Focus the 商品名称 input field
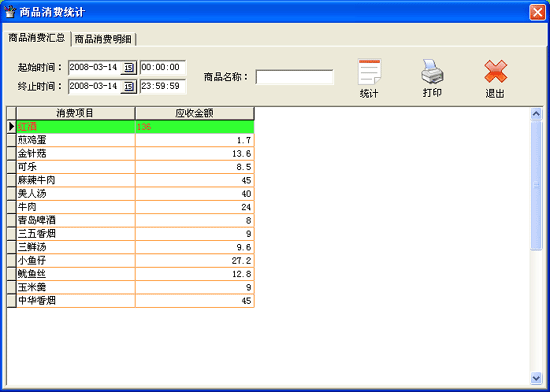The height and width of the screenshot is (392, 550). (x=294, y=77)
